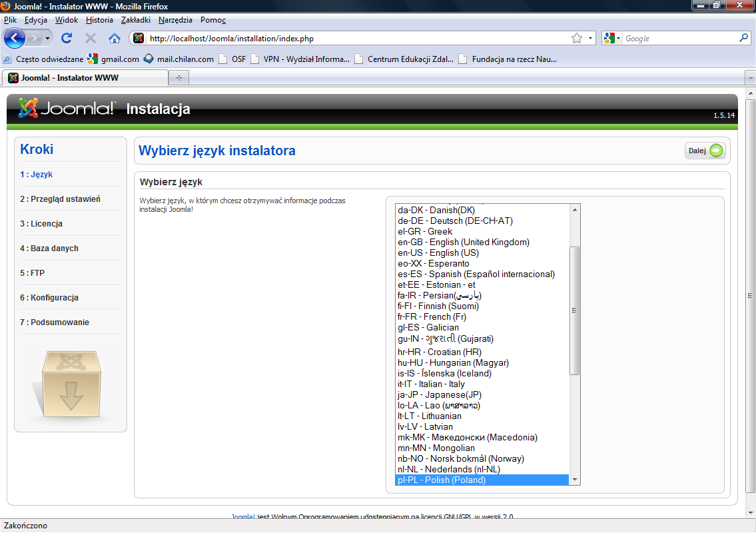756x533 pixels.
Task: Click step 3 : Licencja
Action: click(x=41, y=223)
